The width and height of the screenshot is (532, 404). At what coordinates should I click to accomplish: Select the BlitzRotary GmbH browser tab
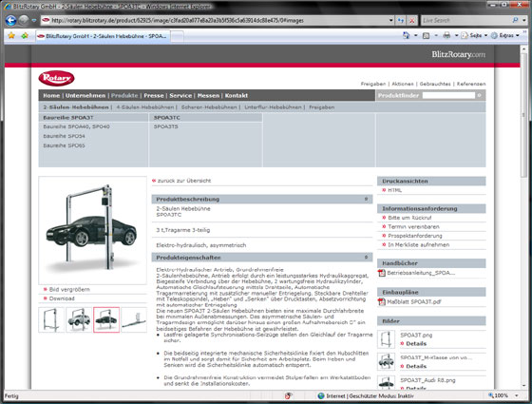click(x=103, y=36)
